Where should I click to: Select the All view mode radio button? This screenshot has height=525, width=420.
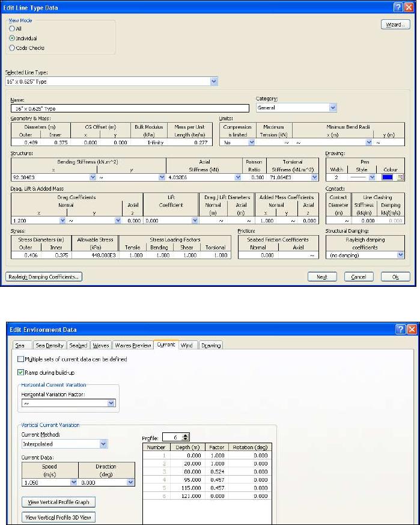(x=11, y=28)
